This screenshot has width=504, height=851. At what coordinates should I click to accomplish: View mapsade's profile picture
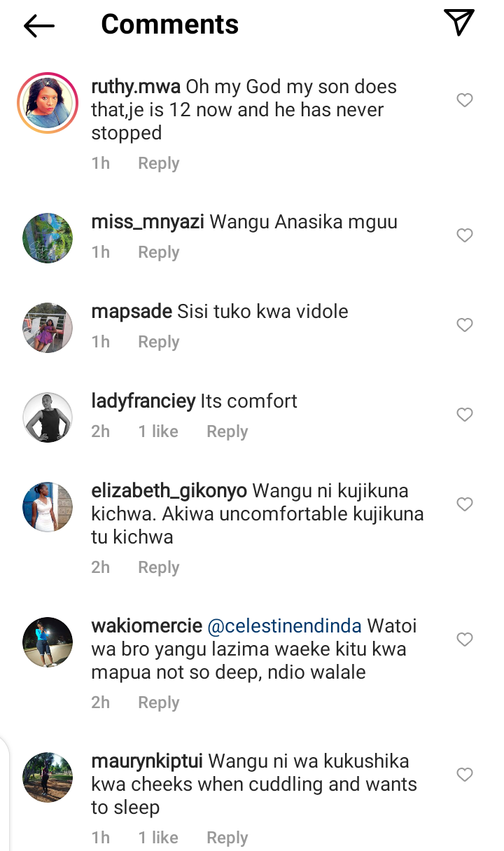[48, 328]
